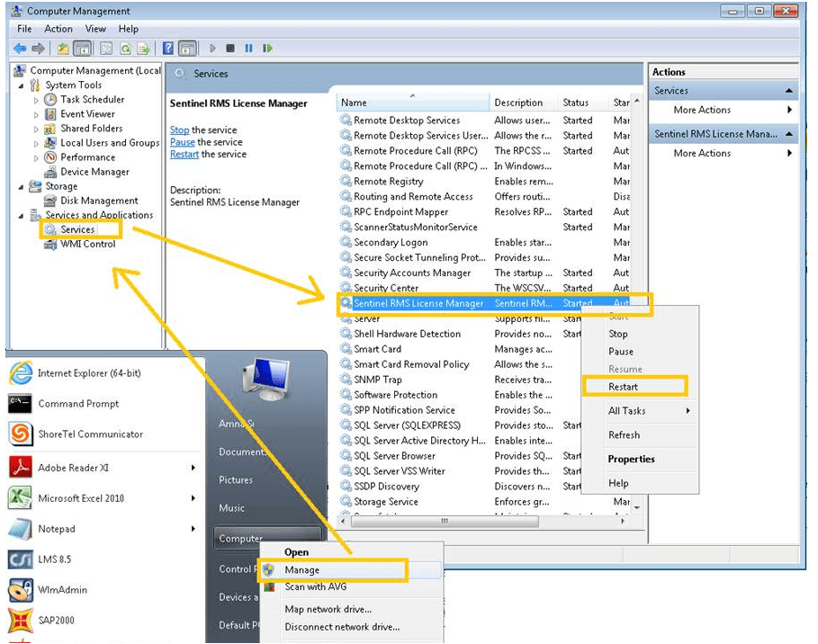Click the Pause Service toolbar icon
This screenshot has height=644, width=818.
pos(248,49)
